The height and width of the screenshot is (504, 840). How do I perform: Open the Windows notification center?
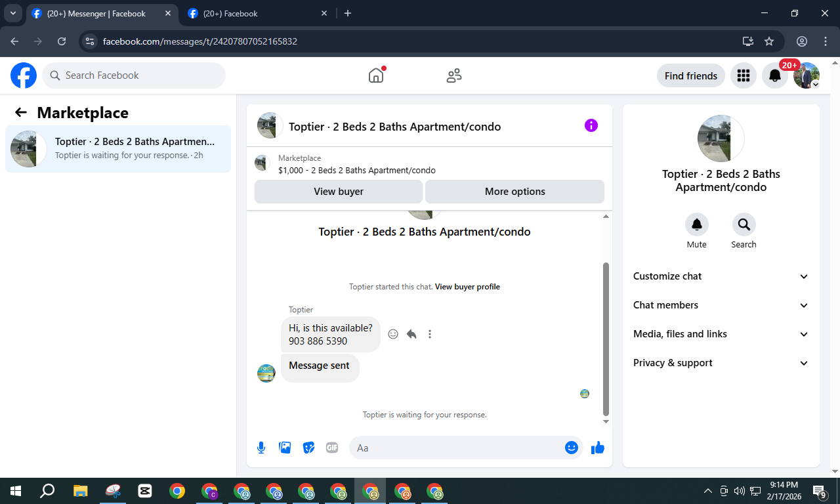tap(820, 491)
